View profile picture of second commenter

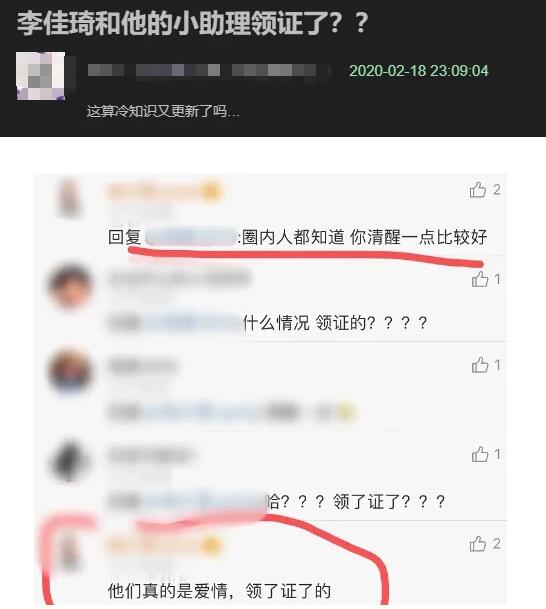click(70, 285)
